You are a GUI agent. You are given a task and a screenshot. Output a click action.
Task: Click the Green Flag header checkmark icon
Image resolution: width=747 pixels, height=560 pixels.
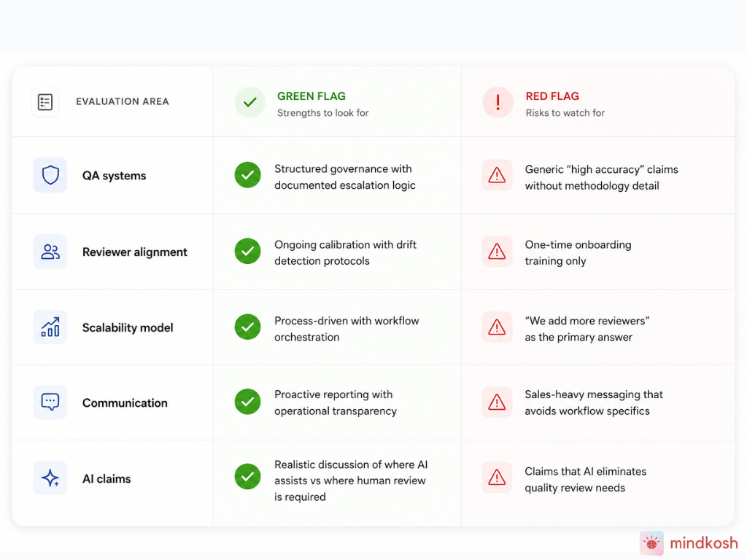pyautogui.click(x=249, y=102)
